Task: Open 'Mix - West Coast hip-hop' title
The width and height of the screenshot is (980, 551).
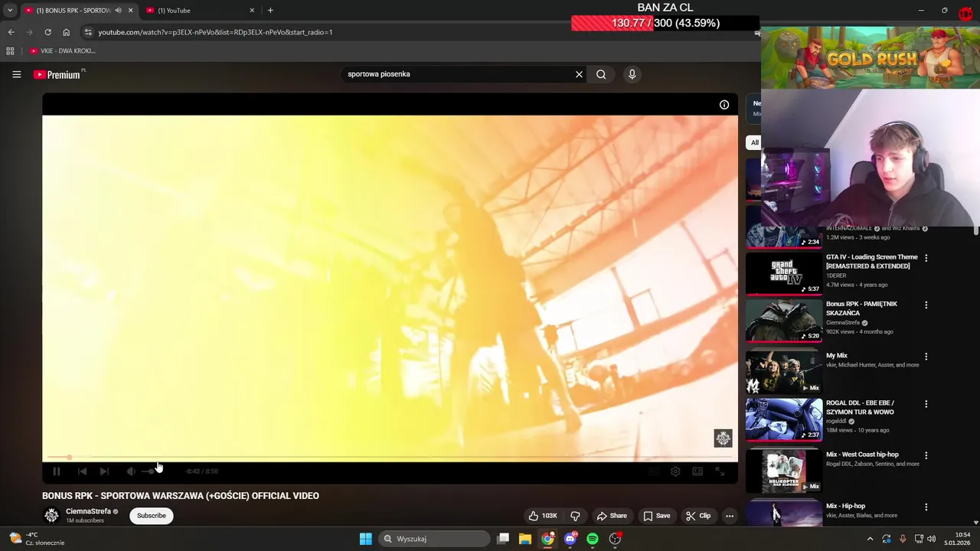Action: (862, 455)
